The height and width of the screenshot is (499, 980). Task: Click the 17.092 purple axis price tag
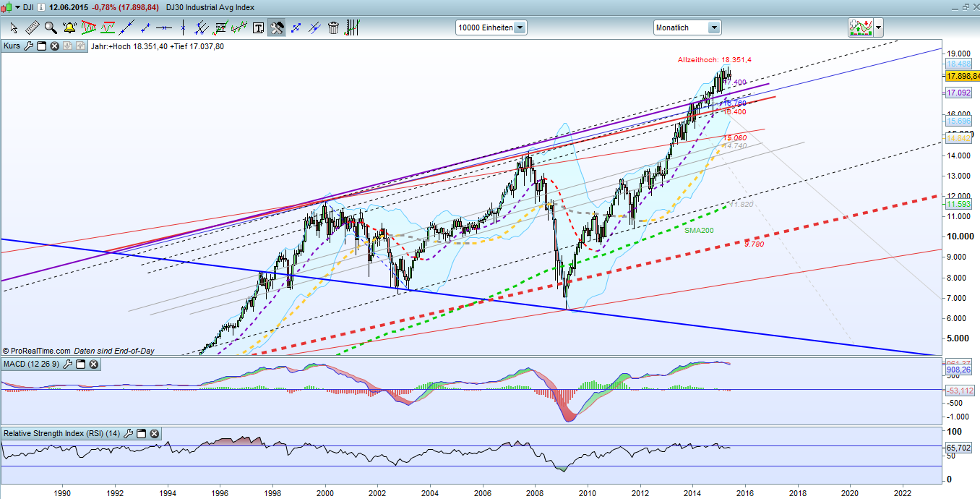pos(958,93)
